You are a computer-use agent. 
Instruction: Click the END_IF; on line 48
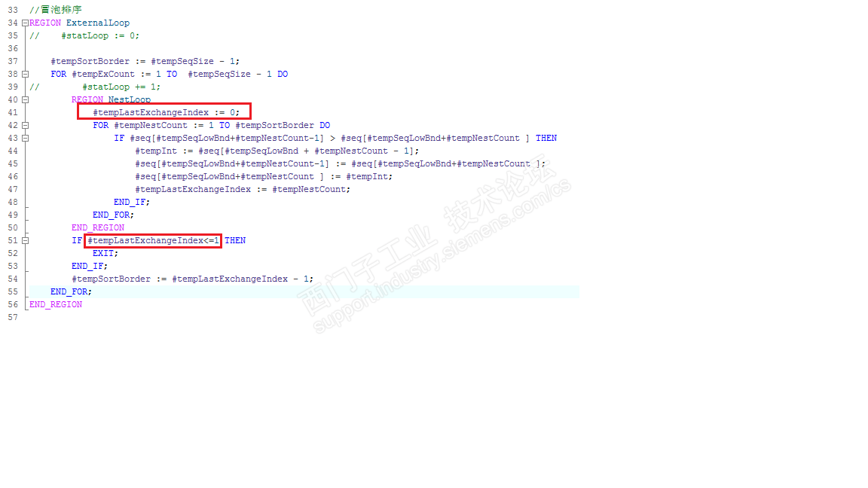pos(132,203)
